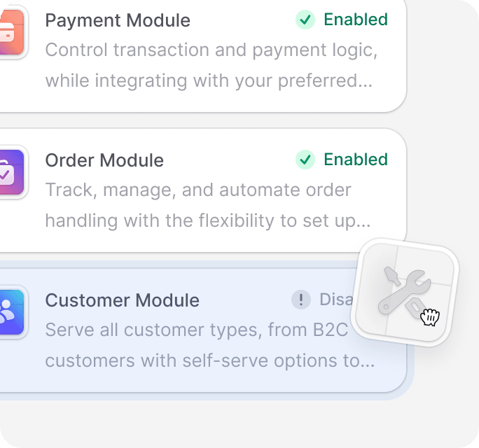Viewport: 479px width, 448px height.
Task: Click the Order Module shopping bag icon
Action: tap(12, 172)
